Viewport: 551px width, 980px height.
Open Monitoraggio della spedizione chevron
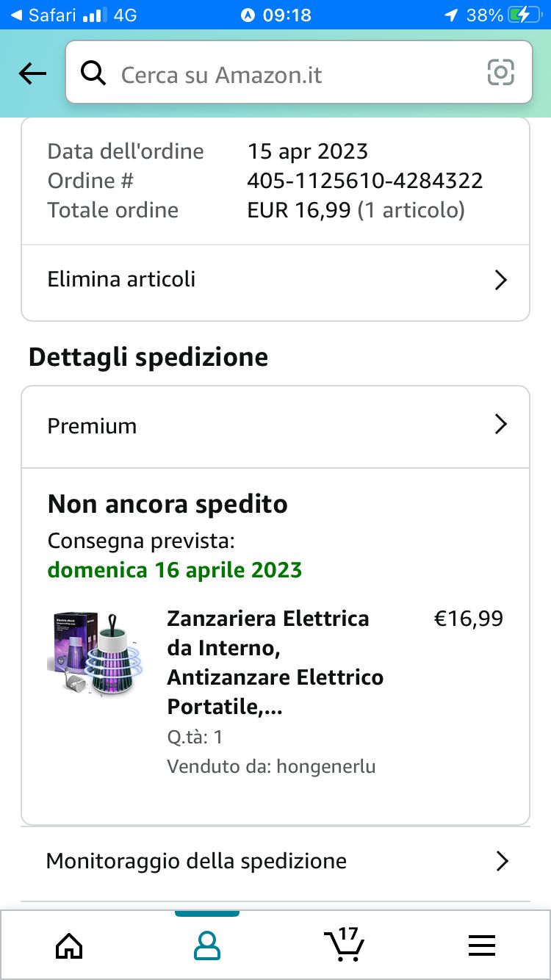[502, 861]
